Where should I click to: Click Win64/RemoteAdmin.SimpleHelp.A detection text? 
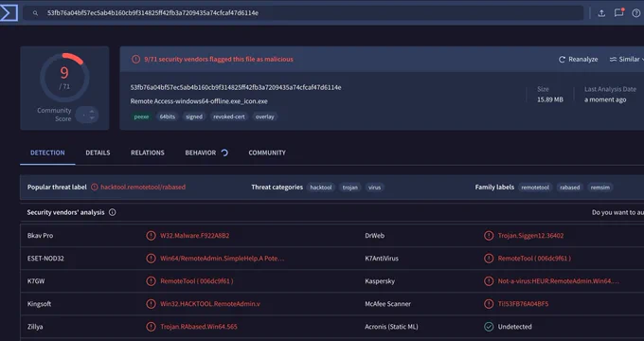(223, 259)
